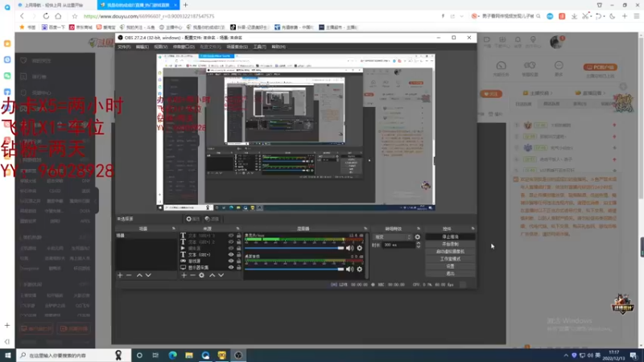Screen dimensions: 644x362
Task: Pop out the Scene Transitions dock
Action: click(x=418, y=228)
